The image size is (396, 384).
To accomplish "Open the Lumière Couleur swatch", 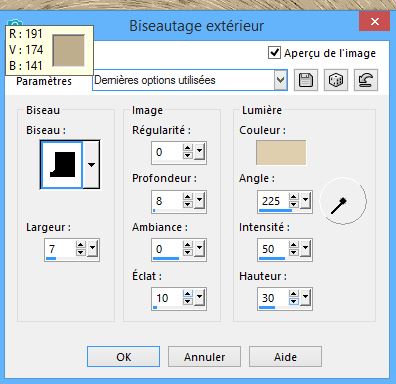I will tap(281, 152).
